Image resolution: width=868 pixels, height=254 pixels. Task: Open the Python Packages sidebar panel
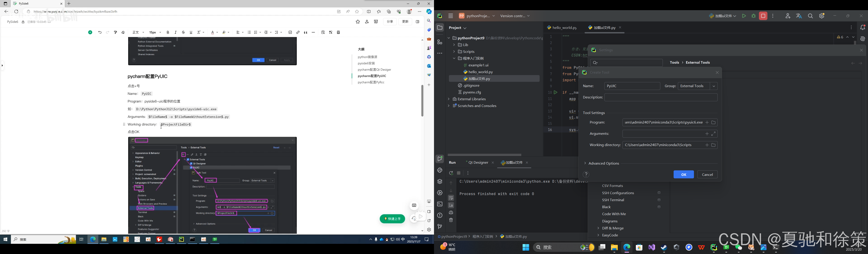click(439, 170)
